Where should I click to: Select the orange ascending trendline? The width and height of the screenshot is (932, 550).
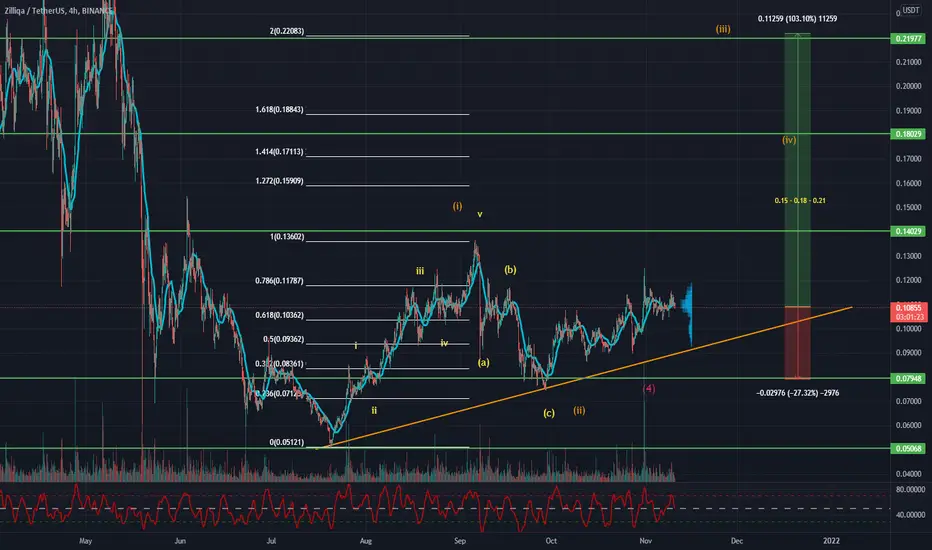click(x=583, y=378)
